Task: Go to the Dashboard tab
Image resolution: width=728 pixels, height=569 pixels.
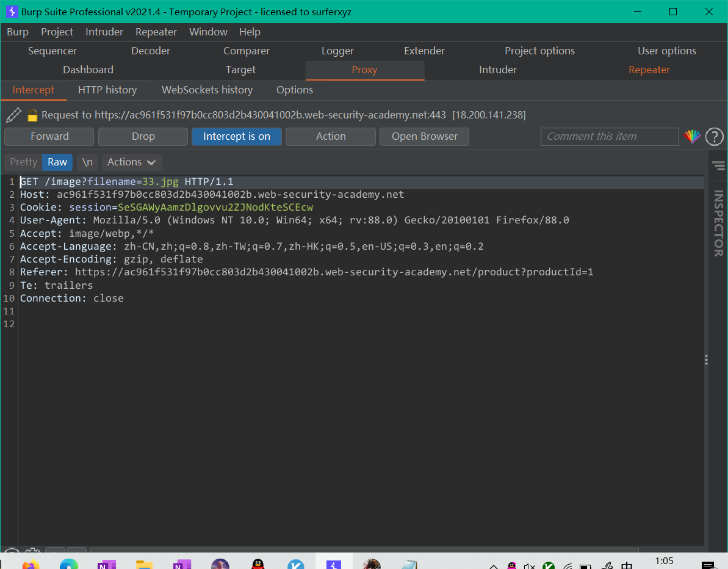Action: [x=88, y=70]
